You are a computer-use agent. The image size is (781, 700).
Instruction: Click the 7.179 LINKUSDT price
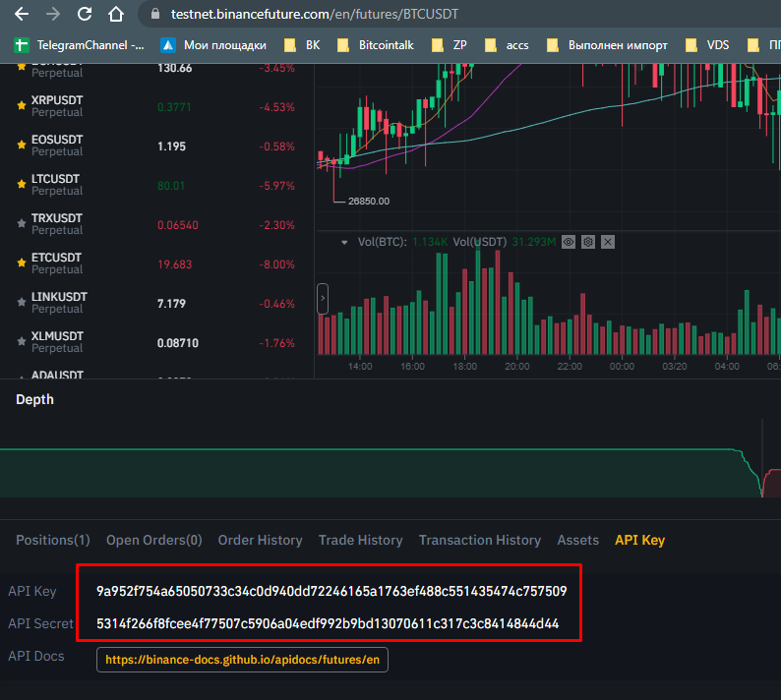pyautogui.click(x=171, y=304)
